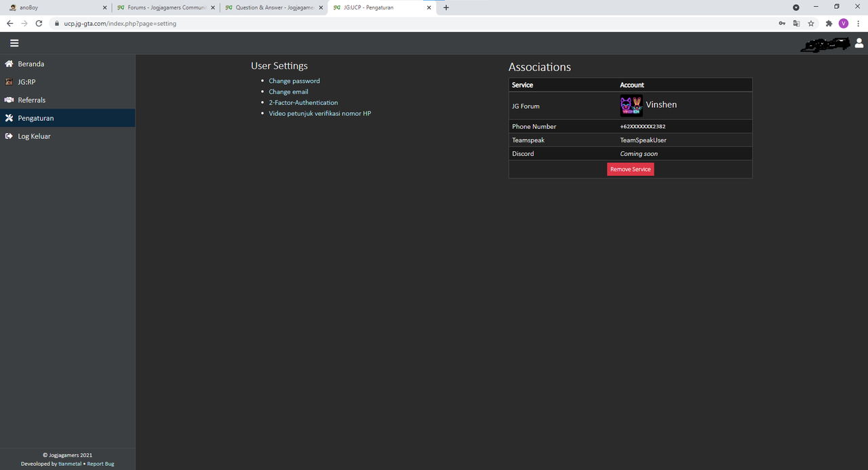
Task: Open JG:RP in the sidebar
Action: [68, 82]
